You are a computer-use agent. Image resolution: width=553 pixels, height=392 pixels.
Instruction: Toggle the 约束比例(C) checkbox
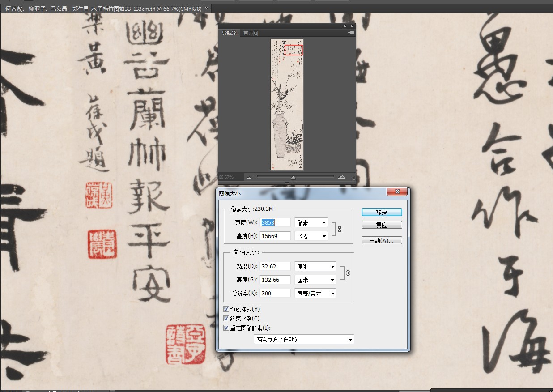[226, 319]
